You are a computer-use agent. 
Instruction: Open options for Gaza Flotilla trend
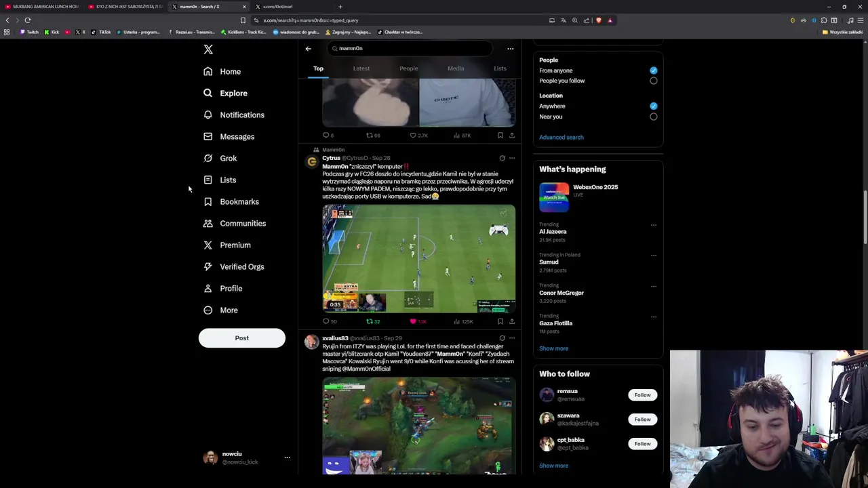coord(654,317)
